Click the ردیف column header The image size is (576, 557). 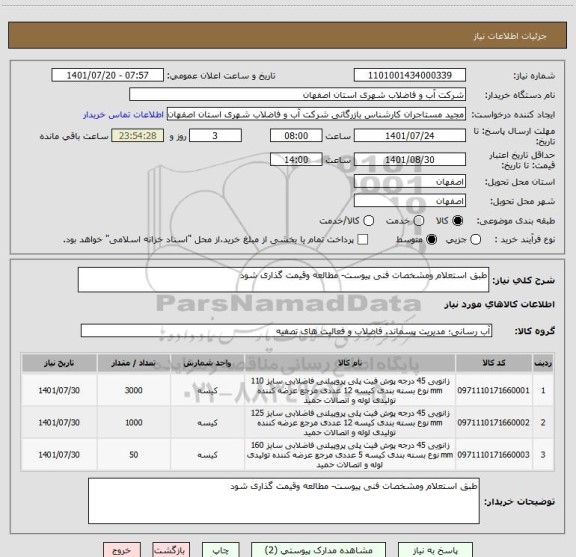click(x=543, y=363)
